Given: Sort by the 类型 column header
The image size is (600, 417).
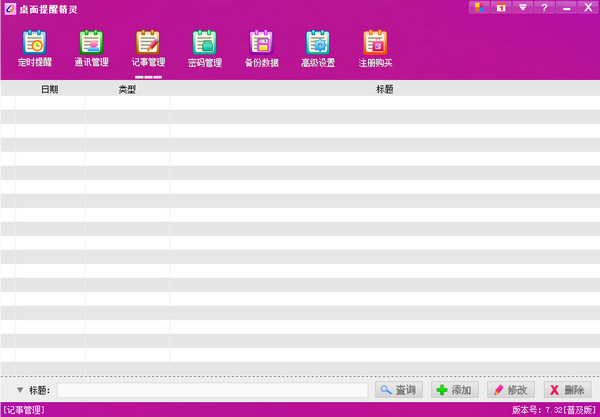Looking at the screenshot, I should (127, 89).
